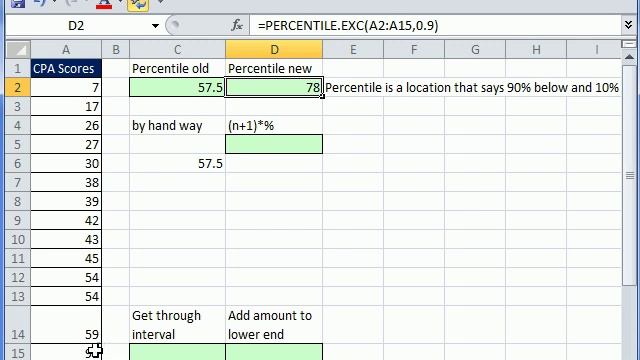Select column G header
640x360 pixels.
coord(475,50)
